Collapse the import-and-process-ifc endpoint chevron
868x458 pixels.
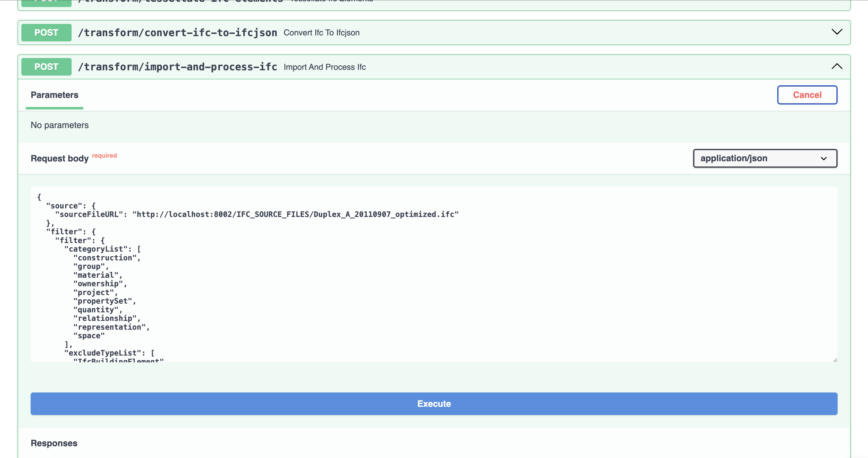coord(837,66)
